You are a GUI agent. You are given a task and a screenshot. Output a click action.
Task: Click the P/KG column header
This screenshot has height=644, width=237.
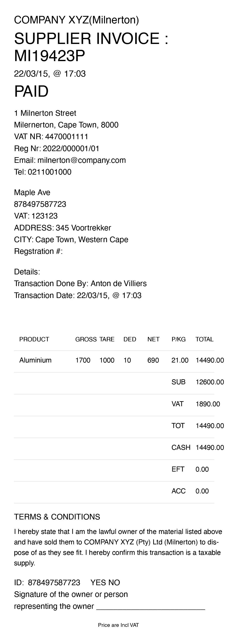click(x=179, y=339)
